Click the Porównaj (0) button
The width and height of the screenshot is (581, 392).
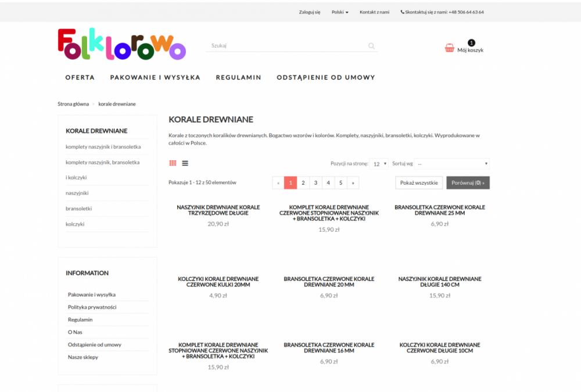tap(468, 182)
